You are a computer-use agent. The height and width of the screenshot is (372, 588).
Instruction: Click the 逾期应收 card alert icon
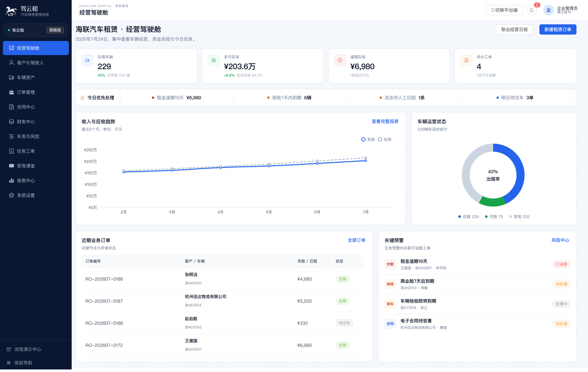click(x=340, y=60)
